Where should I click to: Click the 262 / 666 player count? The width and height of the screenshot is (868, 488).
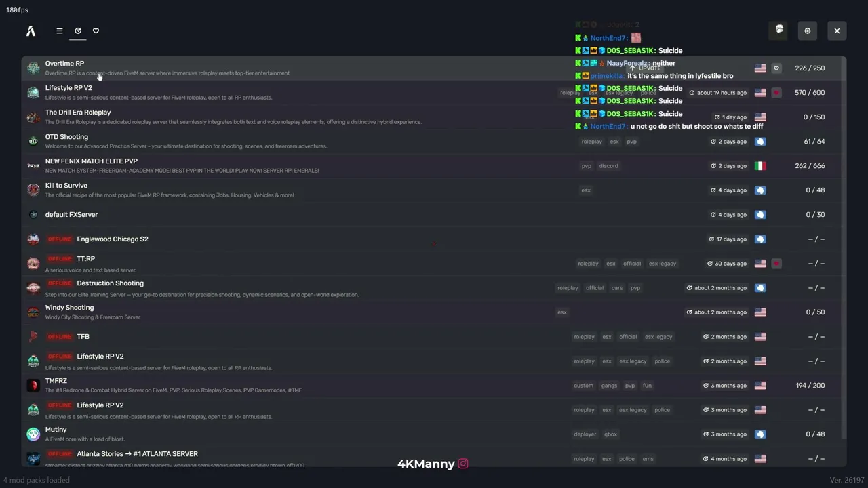coord(810,166)
